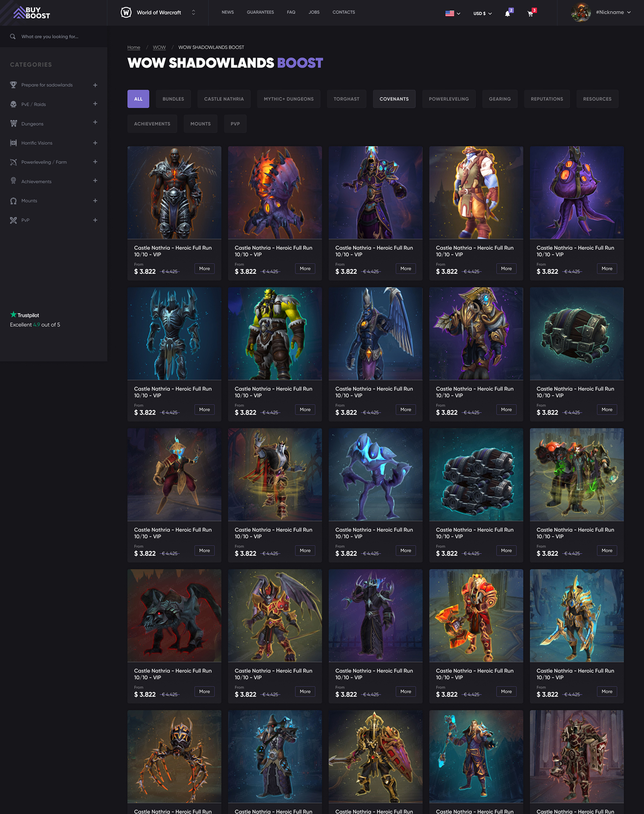Click the Home breadcrumb link
This screenshot has height=814, width=644.
134,47
